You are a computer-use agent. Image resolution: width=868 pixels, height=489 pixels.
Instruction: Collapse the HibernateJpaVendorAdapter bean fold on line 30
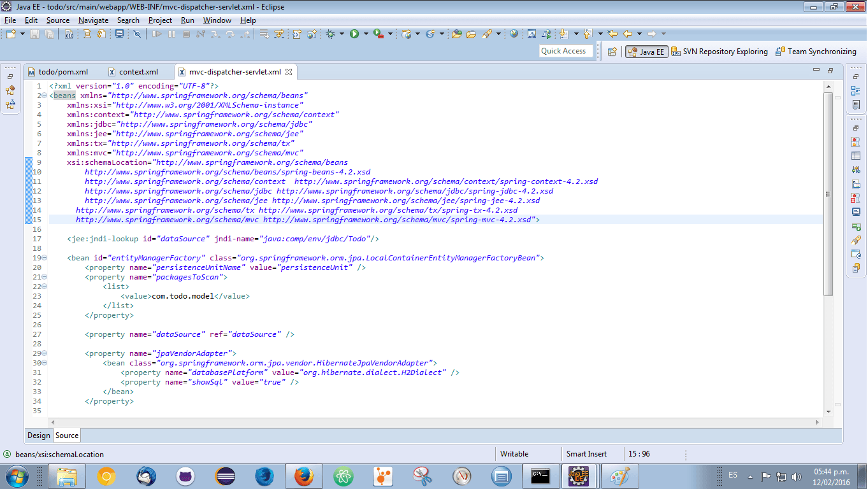[45, 363]
